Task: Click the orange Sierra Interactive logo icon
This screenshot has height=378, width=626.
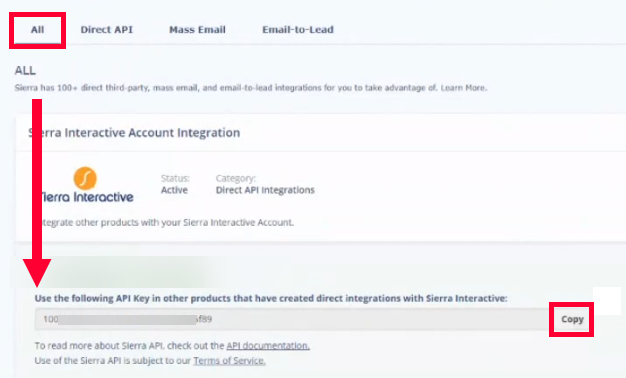Action: click(x=85, y=178)
